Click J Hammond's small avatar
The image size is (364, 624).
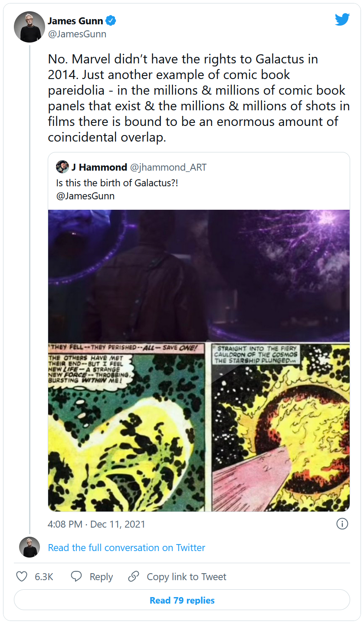click(x=62, y=167)
